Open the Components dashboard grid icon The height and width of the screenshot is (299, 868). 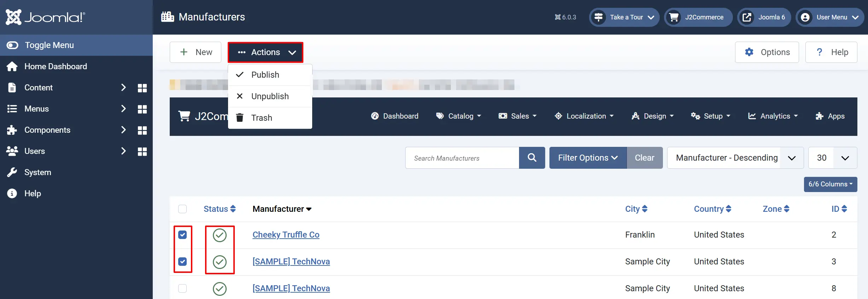coord(142,130)
